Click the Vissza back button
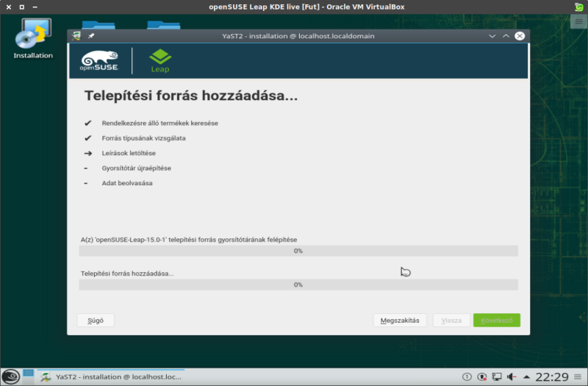Viewport: 588px width, 386px height. 451,321
